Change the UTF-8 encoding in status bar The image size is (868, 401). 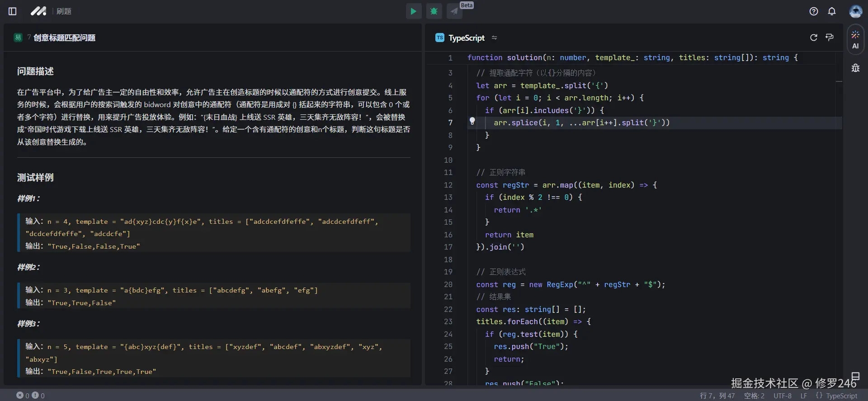pos(782,396)
